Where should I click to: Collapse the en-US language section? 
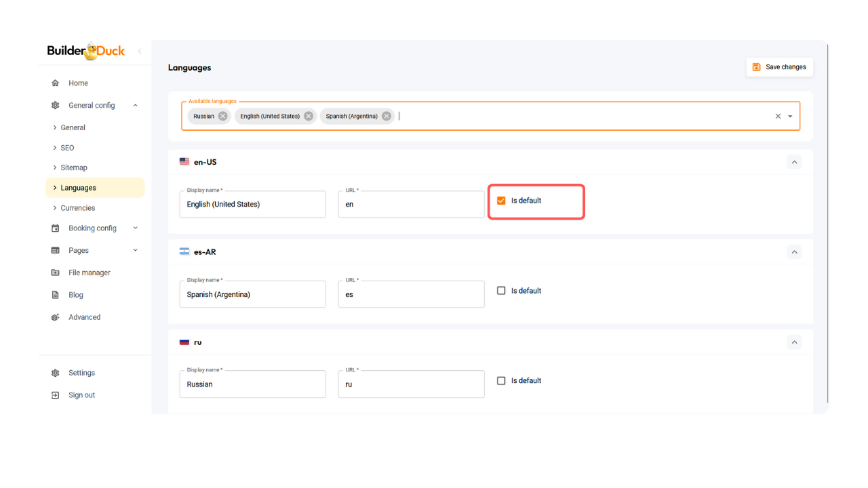pyautogui.click(x=794, y=162)
